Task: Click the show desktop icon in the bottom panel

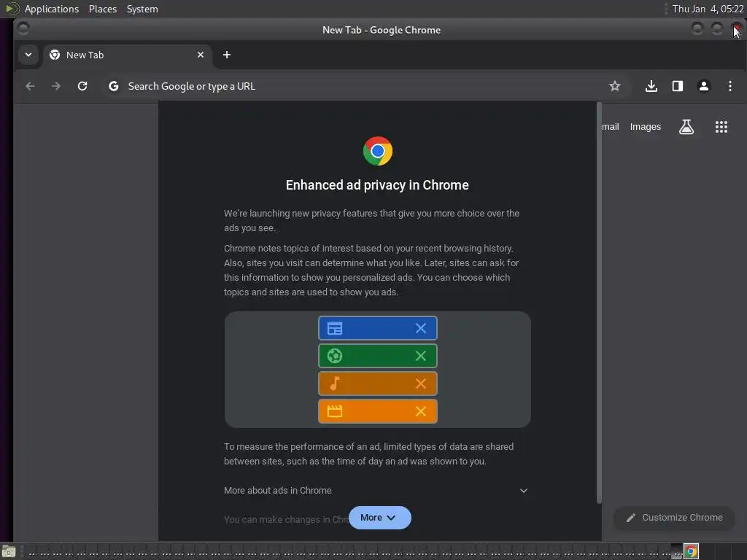Action: (x=9, y=552)
